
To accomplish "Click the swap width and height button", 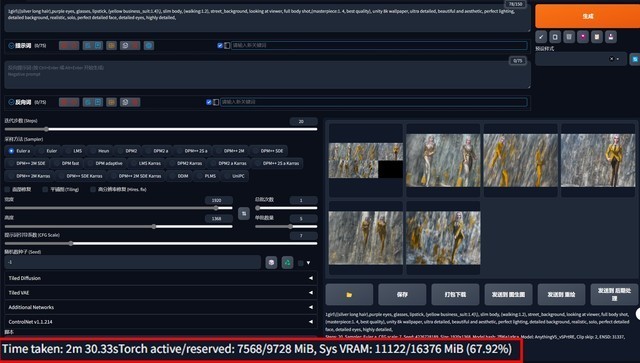I will click(x=244, y=214).
